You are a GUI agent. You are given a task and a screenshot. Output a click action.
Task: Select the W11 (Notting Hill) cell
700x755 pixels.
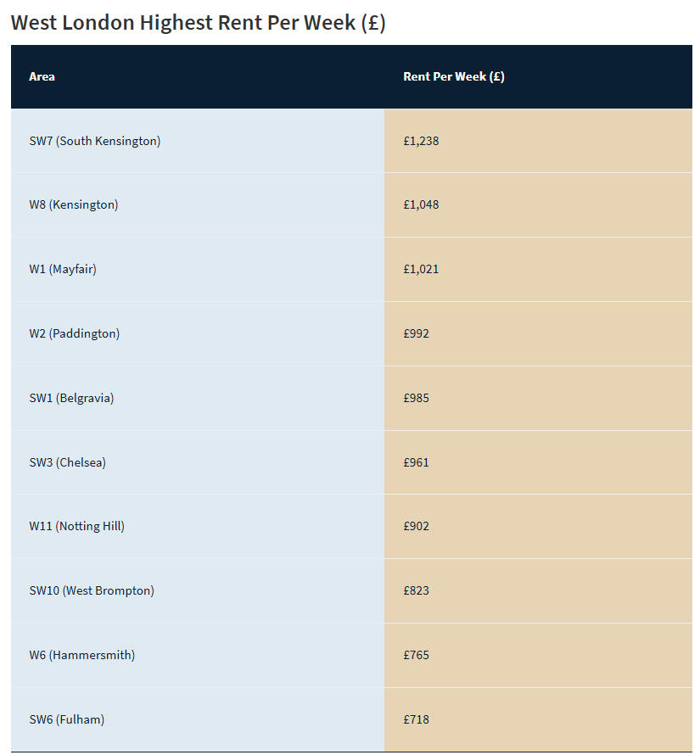coord(198,526)
